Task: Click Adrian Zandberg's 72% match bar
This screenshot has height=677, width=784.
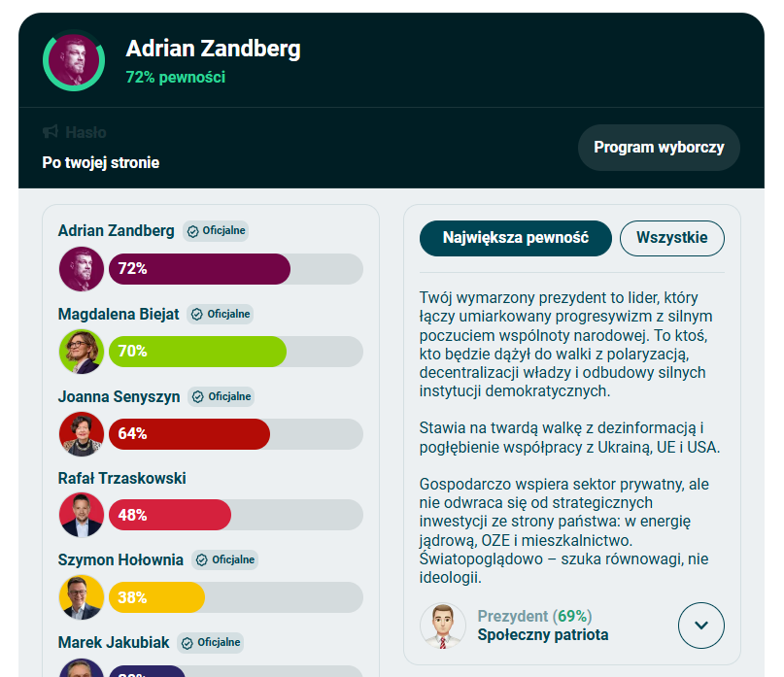Action: pyautogui.click(x=199, y=269)
